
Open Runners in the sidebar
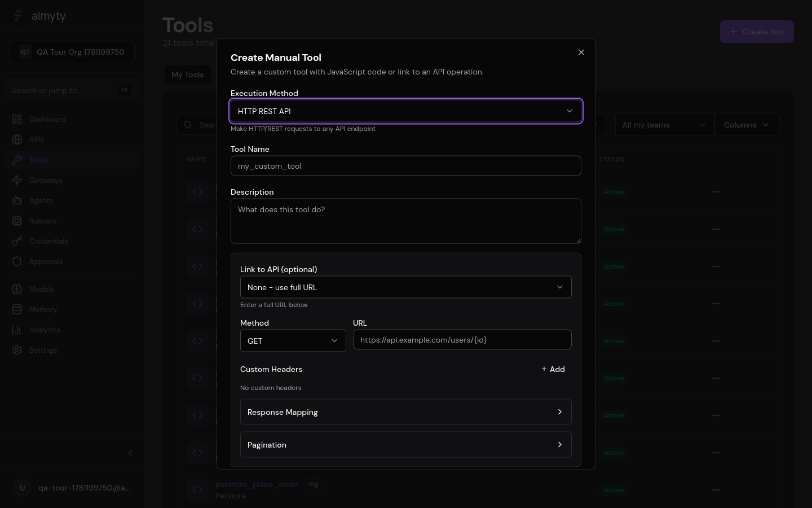tap(72, 221)
